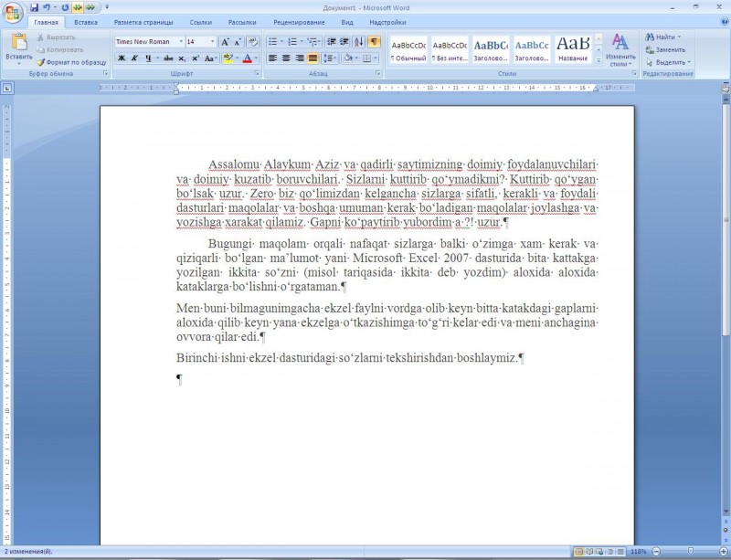Screen dimensions: 731x560
Task: Open the Разметка страницы tab
Action: [143, 22]
